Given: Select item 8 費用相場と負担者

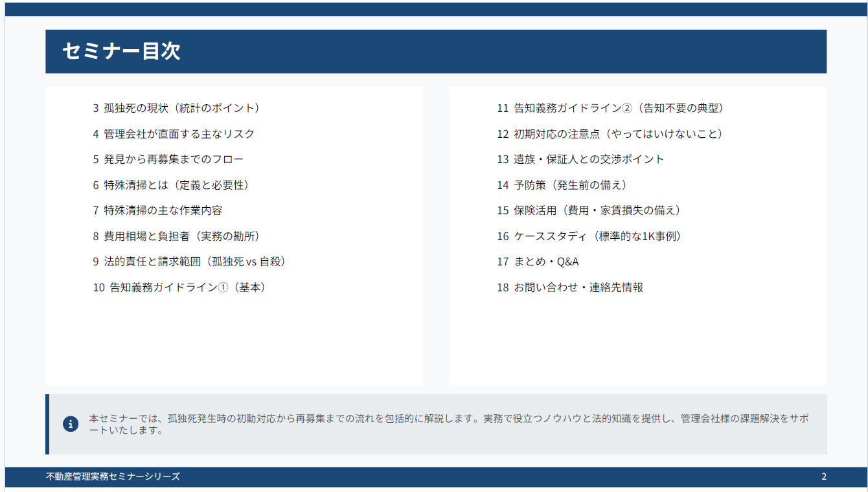Looking at the screenshot, I should [x=176, y=236].
